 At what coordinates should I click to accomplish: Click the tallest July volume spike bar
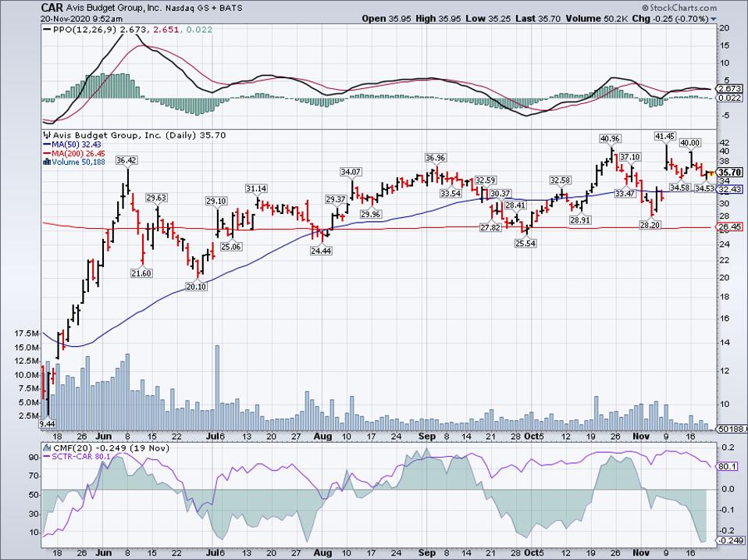click(x=218, y=388)
